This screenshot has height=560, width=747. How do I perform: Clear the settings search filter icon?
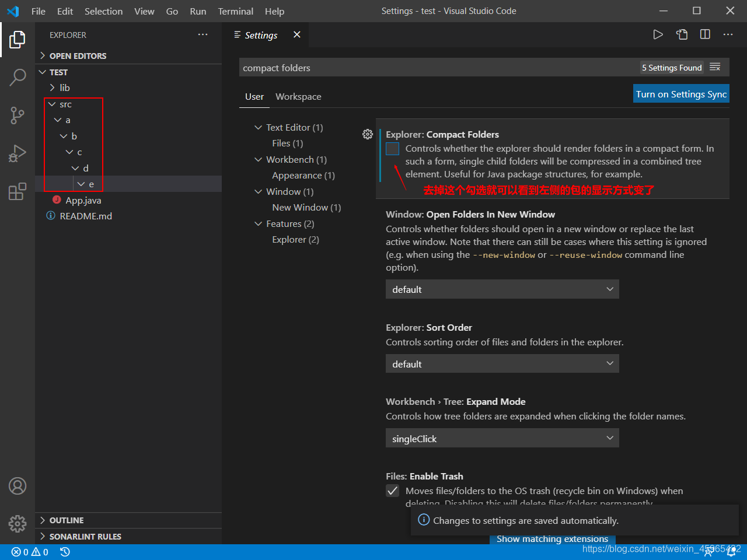[715, 68]
